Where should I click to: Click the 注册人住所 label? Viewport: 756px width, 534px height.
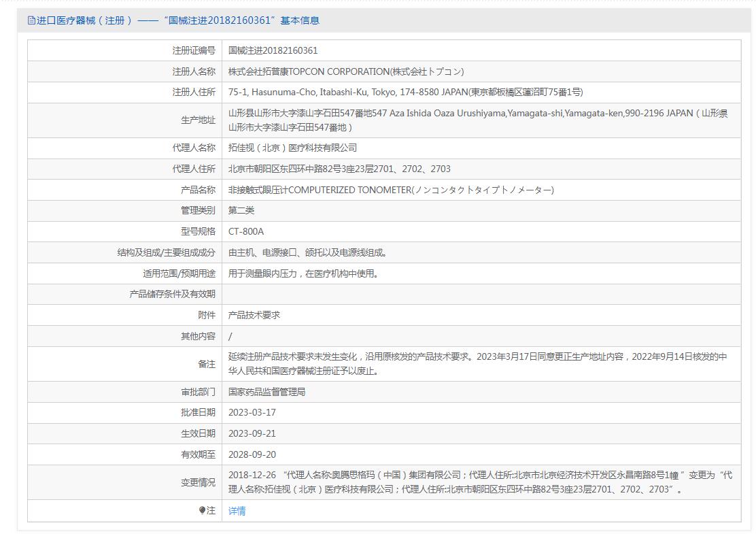point(194,92)
